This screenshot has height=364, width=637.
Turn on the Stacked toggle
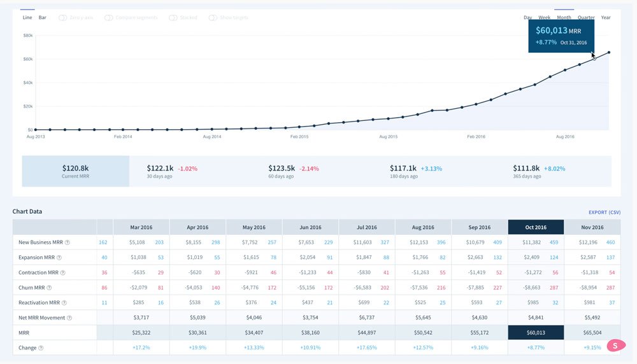(x=173, y=18)
